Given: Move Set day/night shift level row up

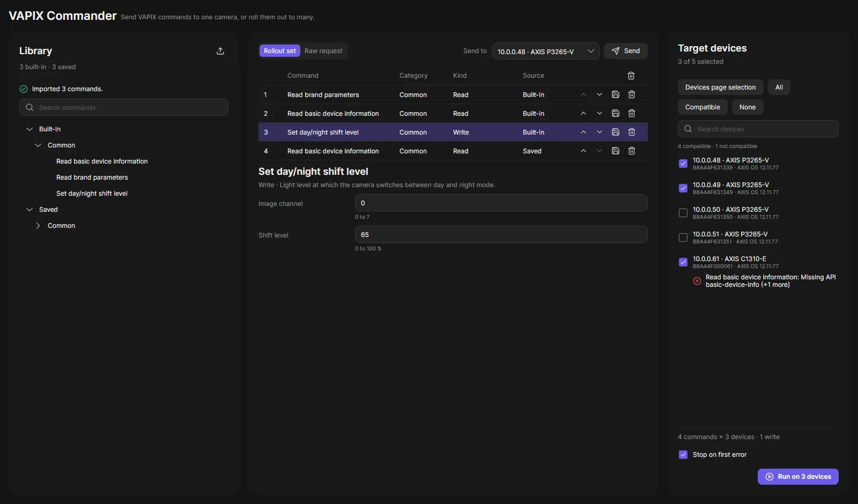Looking at the screenshot, I should pos(583,132).
